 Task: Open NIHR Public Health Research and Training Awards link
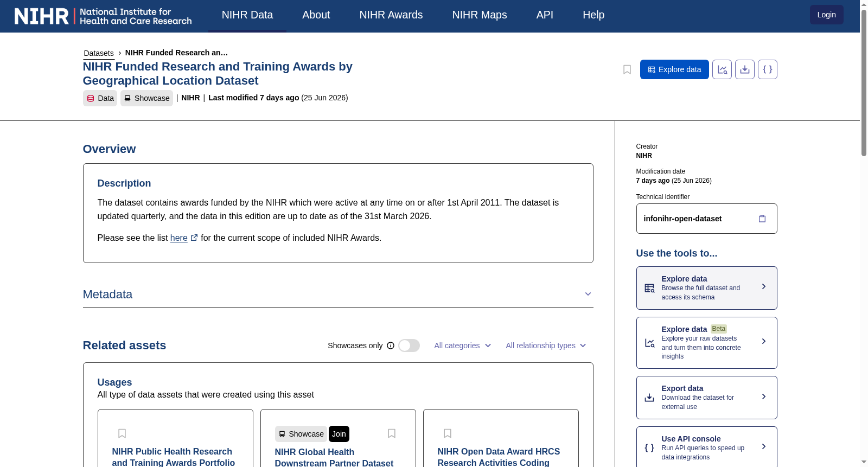click(174, 457)
